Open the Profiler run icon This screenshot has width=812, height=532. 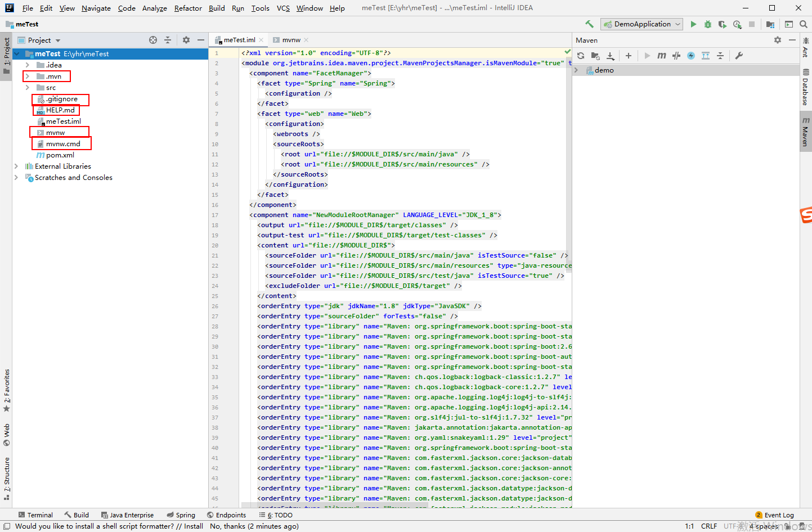(x=737, y=24)
